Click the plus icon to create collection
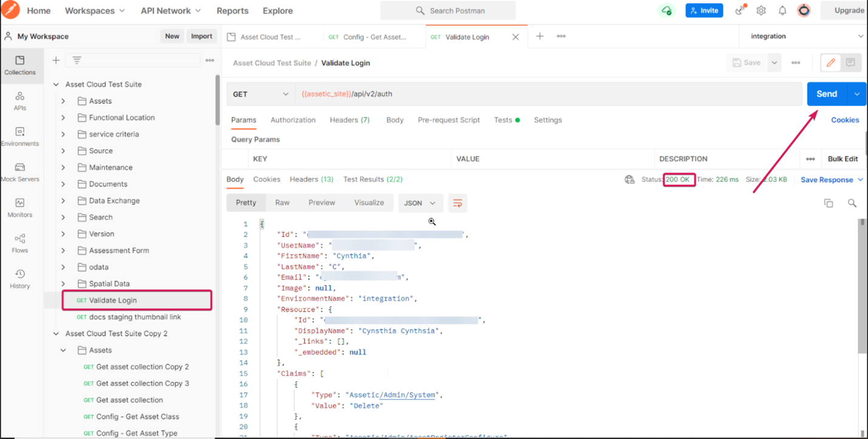The width and height of the screenshot is (868, 439). coord(56,60)
